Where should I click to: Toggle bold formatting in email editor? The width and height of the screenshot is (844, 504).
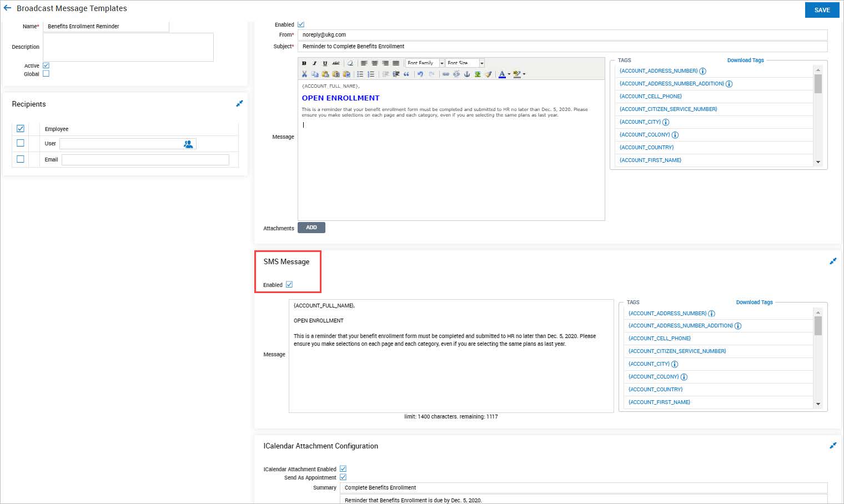[x=304, y=63]
